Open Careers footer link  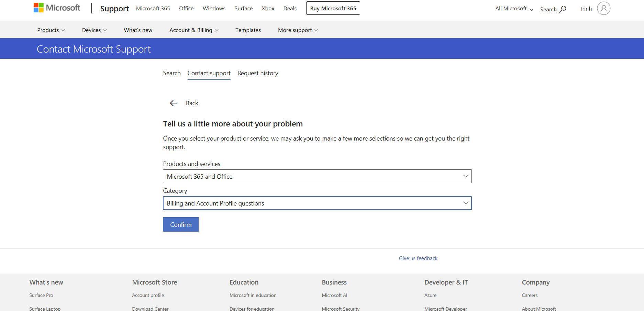(x=530, y=295)
